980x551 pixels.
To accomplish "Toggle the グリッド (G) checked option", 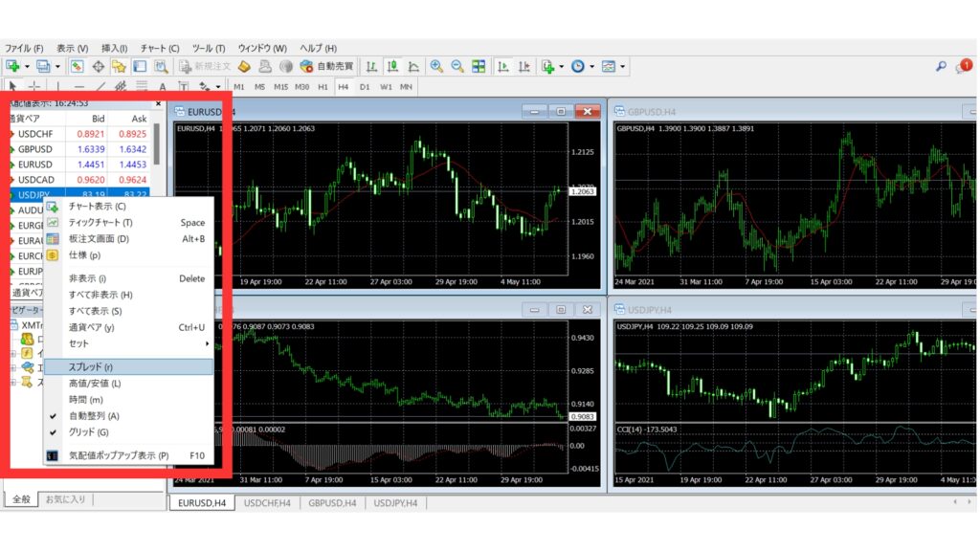I will click(88, 432).
